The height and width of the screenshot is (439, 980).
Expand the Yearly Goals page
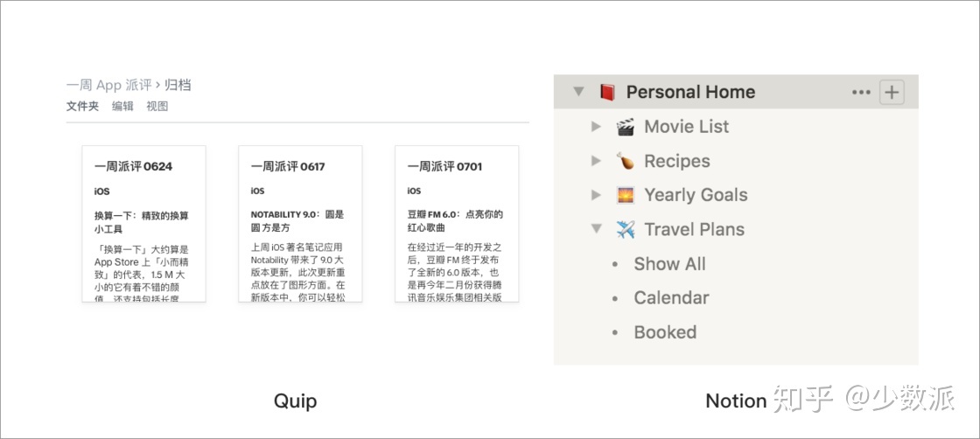[596, 195]
